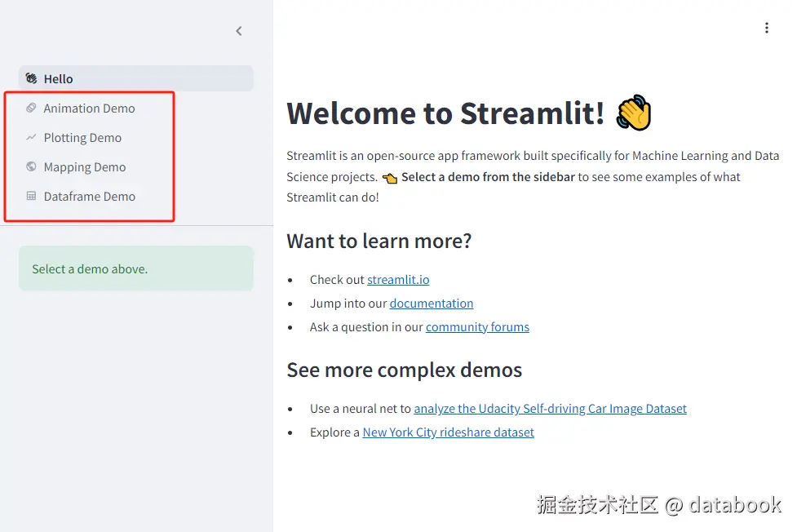Open the documentation link
Viewport: 797px width, 532px height.
coord(431,304)
